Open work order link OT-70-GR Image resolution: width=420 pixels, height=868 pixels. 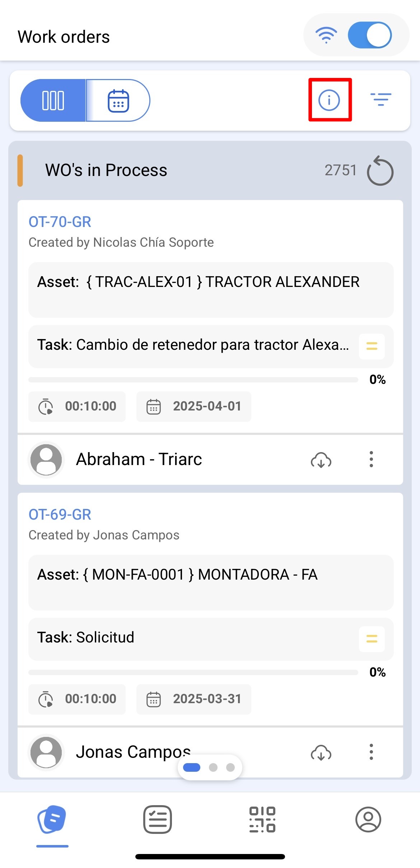tap(60, 222)
